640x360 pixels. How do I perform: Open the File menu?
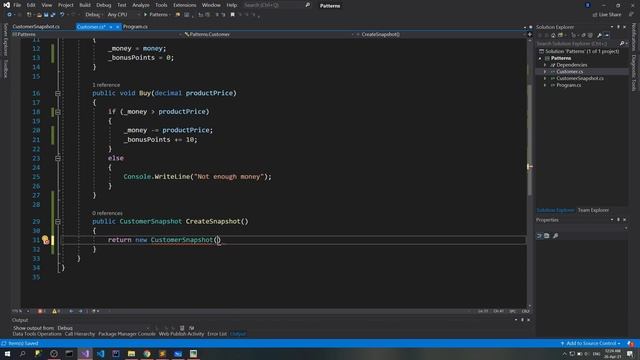17,5
